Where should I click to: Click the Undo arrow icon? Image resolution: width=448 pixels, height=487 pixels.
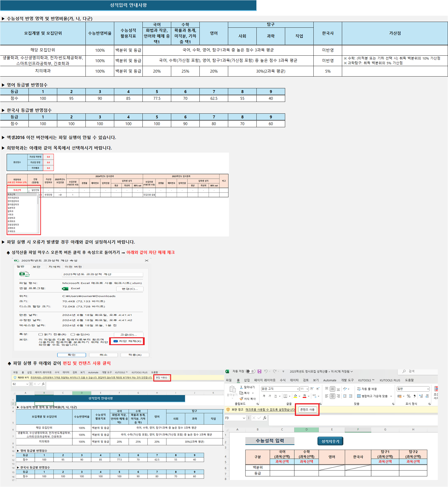tap(266, 371)
